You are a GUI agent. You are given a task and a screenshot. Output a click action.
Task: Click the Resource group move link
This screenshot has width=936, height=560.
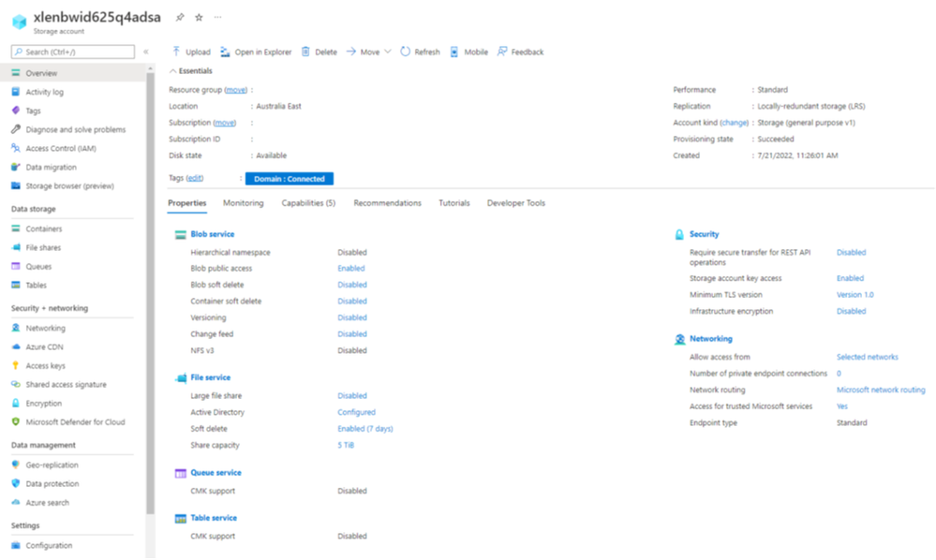[236, 90]
